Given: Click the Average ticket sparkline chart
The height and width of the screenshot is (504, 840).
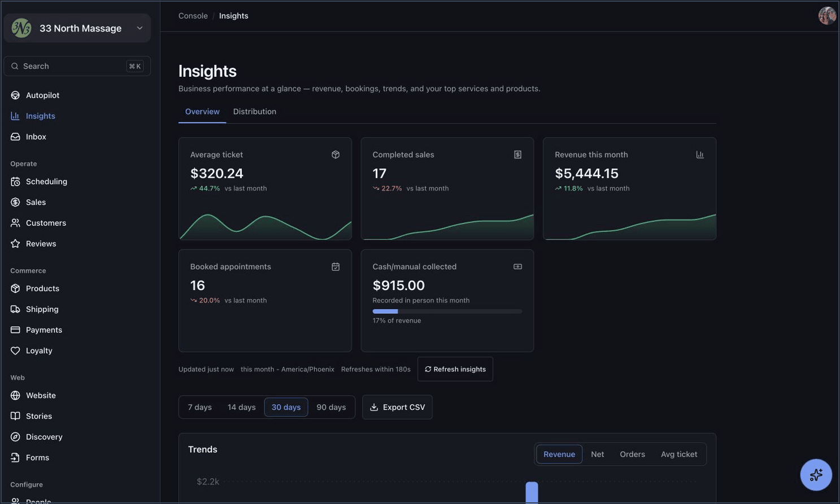Looking at the screenshot, I should (x=265, y=226).
